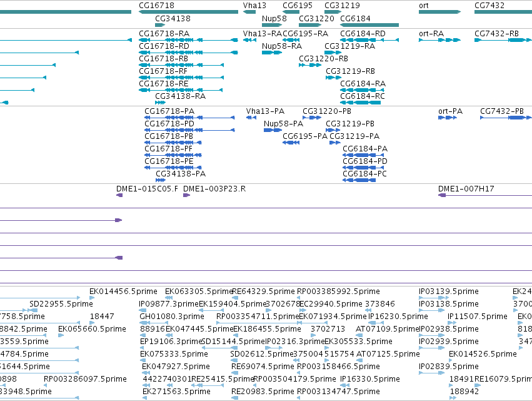The height and width of the screenshot is (401, 532).
Task: Select CDS CG16718-PA label
Action: pyautogui.click(x=169, y=111)
